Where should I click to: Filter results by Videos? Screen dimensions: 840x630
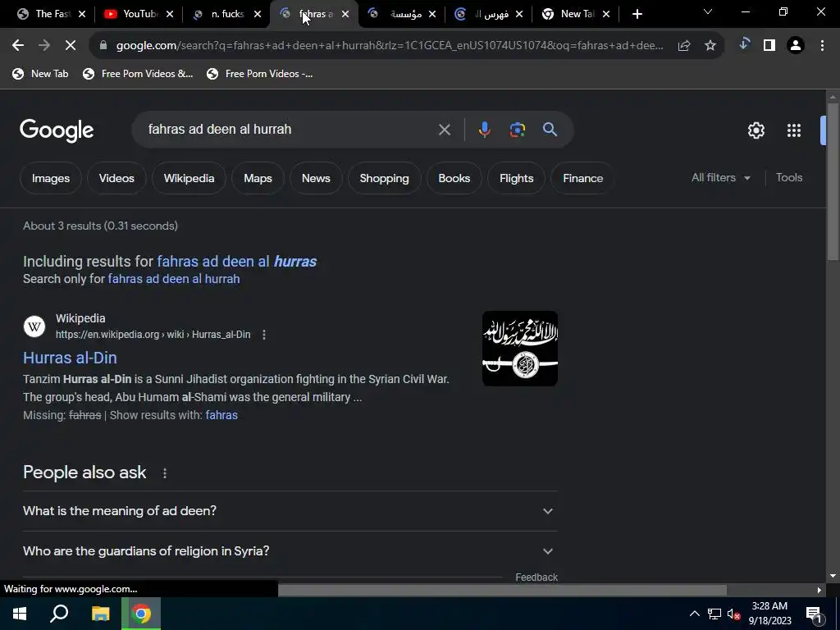(x=116, y=178)
